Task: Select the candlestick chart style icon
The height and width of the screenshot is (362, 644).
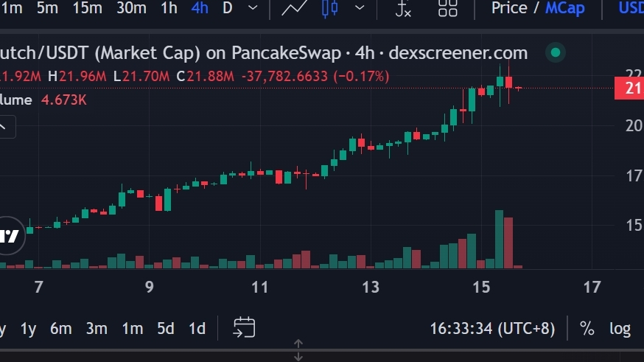Action: click(330, 8)
